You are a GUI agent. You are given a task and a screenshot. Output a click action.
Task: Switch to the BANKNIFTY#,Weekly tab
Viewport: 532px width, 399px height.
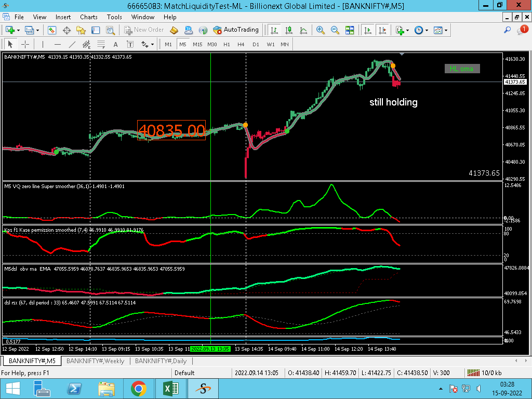click(x=96, y=361)
